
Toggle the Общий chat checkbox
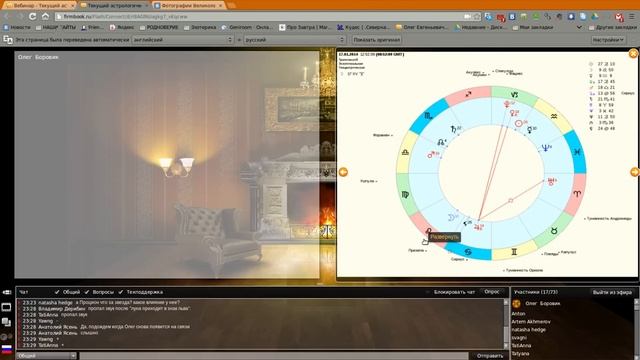[57, 292]
